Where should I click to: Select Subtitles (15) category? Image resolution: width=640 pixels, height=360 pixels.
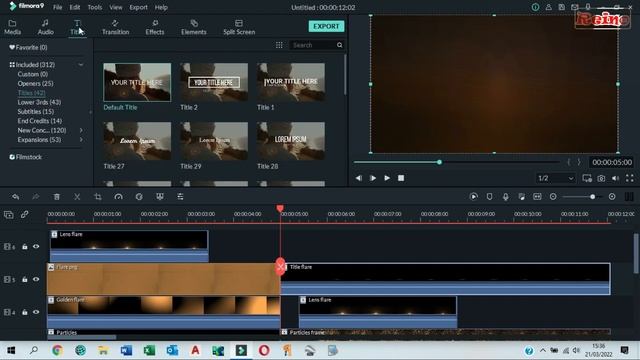pos(36,111)
